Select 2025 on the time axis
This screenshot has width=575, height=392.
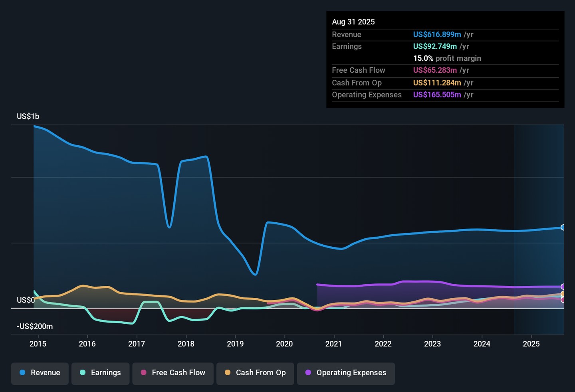pos(531,344)
